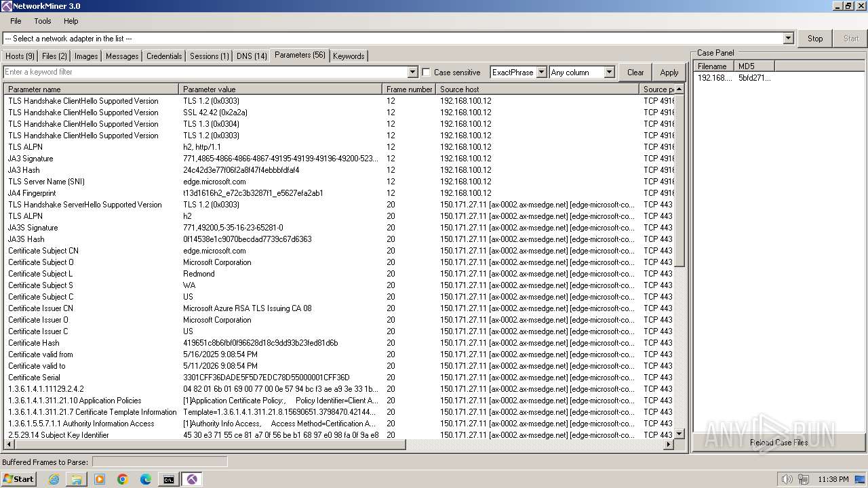The image size is (868, 488).
Task: Select the SSL 42.42 (0x2a2a) value row
Action: [339, 113]
